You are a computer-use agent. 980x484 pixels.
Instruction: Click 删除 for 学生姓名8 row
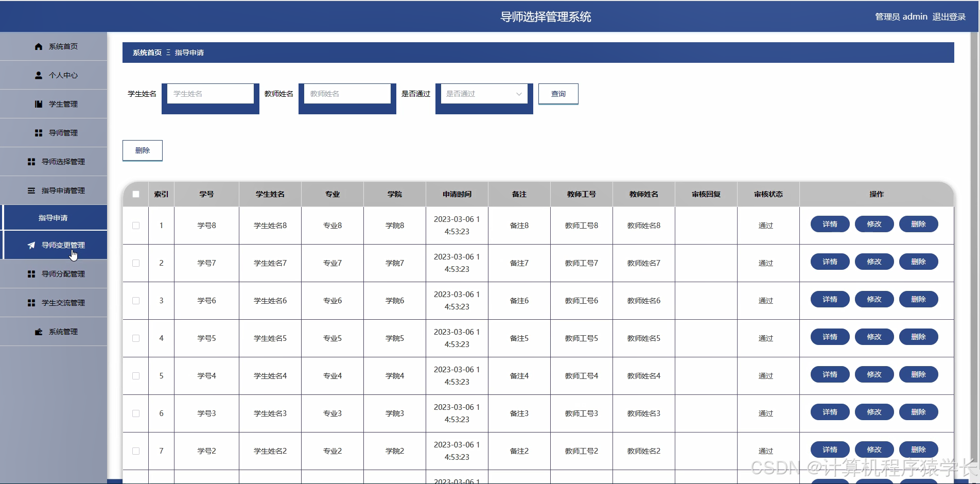[919, 224]
